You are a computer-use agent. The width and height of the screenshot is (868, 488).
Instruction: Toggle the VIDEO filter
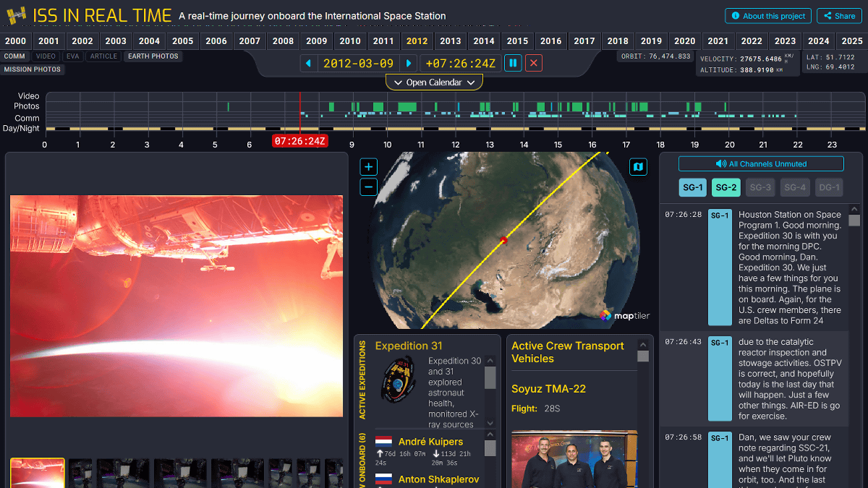pos(46,56)
